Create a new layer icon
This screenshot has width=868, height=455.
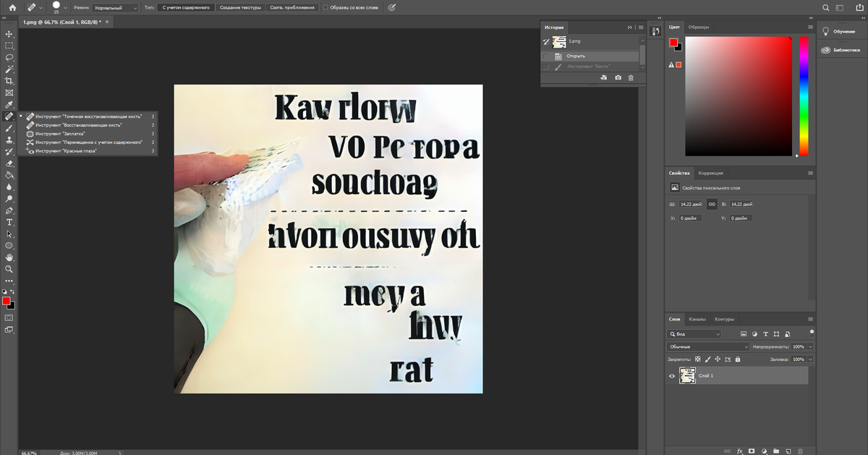tap(788, 451)
